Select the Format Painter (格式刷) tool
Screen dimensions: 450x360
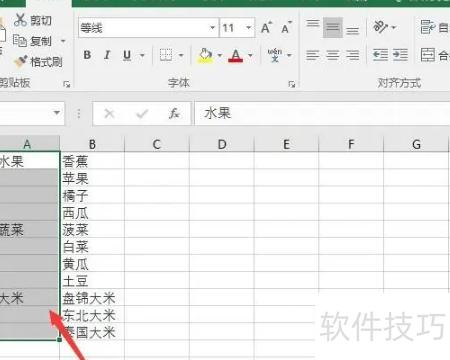click(x=38, y=62)
